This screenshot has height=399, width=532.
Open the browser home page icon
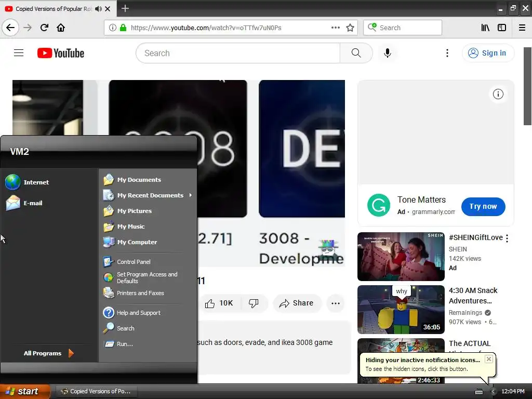coord(61,28)
